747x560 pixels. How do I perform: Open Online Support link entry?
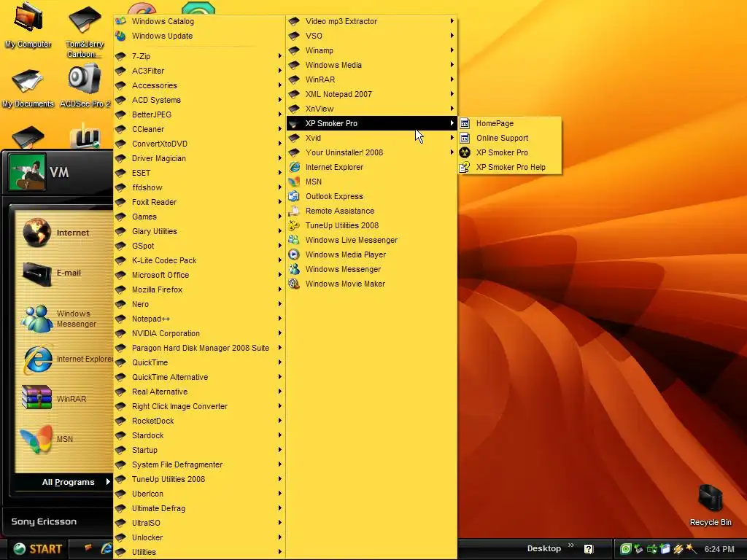click(x=510, y=138)
